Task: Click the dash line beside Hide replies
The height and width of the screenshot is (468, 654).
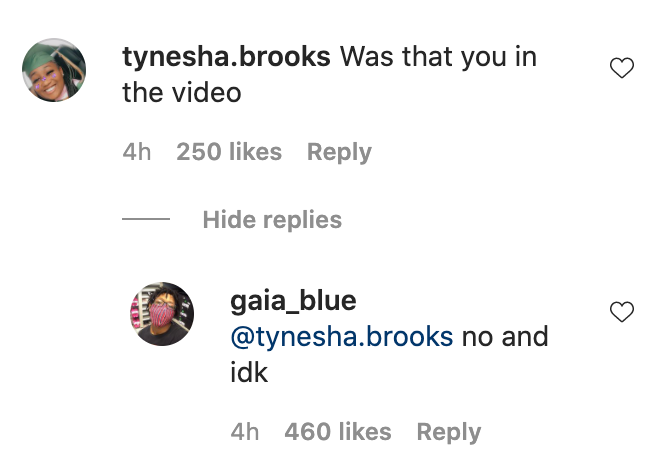Action: point(146,219)
